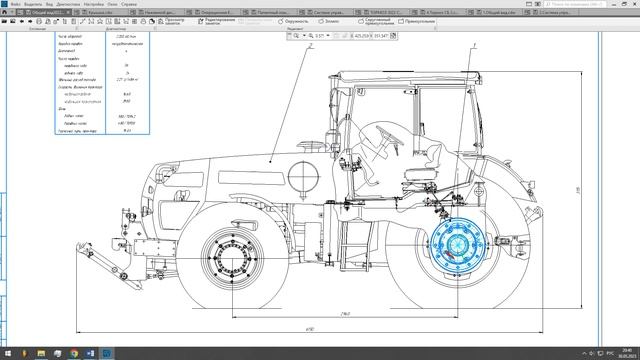
Task: Click the zoom magnifier icon in floating bar
Action: point(296,36)
